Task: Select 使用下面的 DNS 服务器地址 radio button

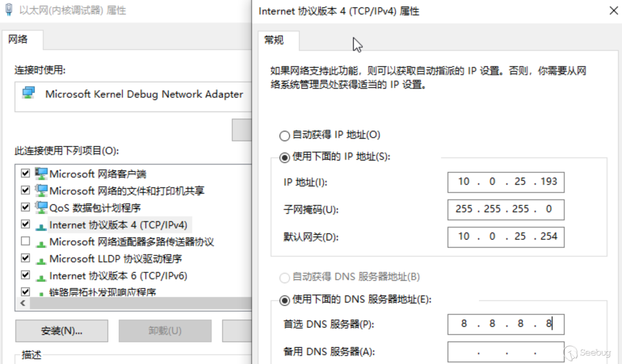Action: pyautogui.click(x=284, y=300)
